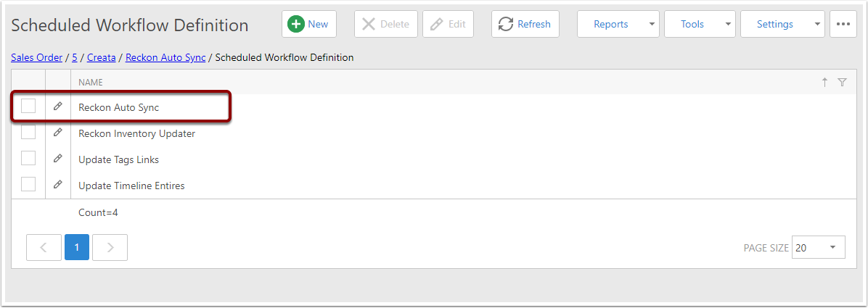Open the three-dots more options button

(x=843, y=25)
